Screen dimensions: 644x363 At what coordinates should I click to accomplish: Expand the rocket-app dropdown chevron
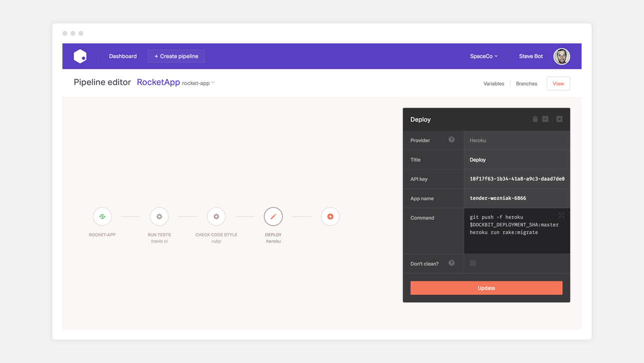coord(213,83)
